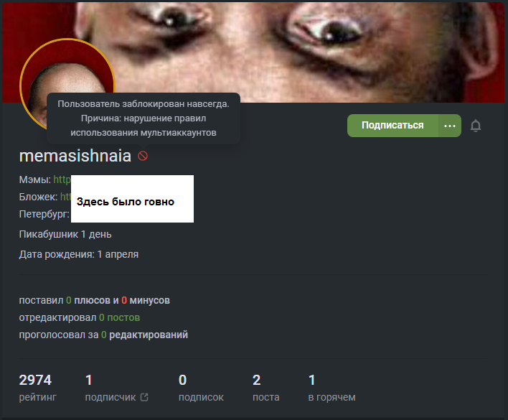Open the Бложек link
The width and height of the screenshot is (508, 420).
[x=65, y=197]
